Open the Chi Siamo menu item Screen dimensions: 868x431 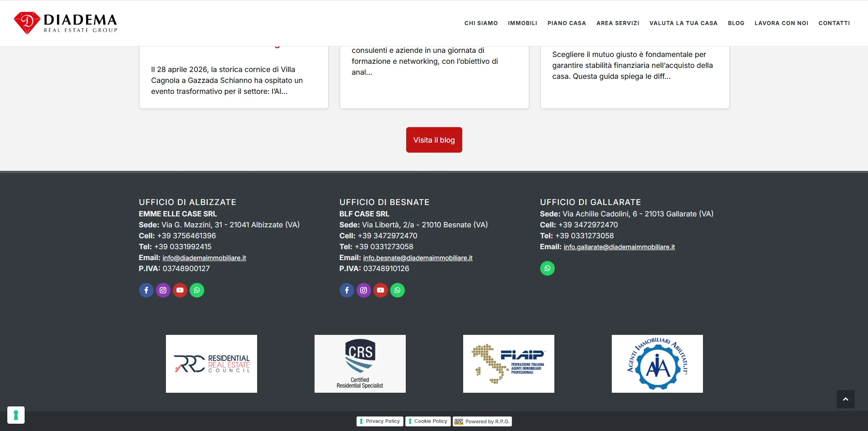tap(481, 23)
